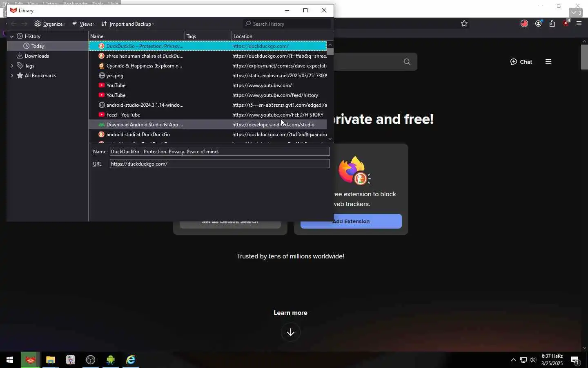Viewport: 588px width, 368px height.
Task: Select Download Android Studio & App entry
Action: (x=207, y=125)
